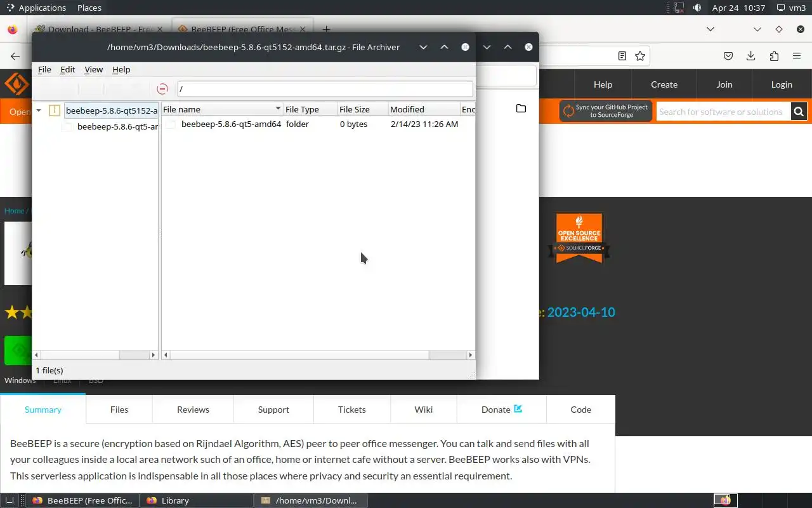
Task: Click SourceForge Create navigation link
Action: pos(664,84)
